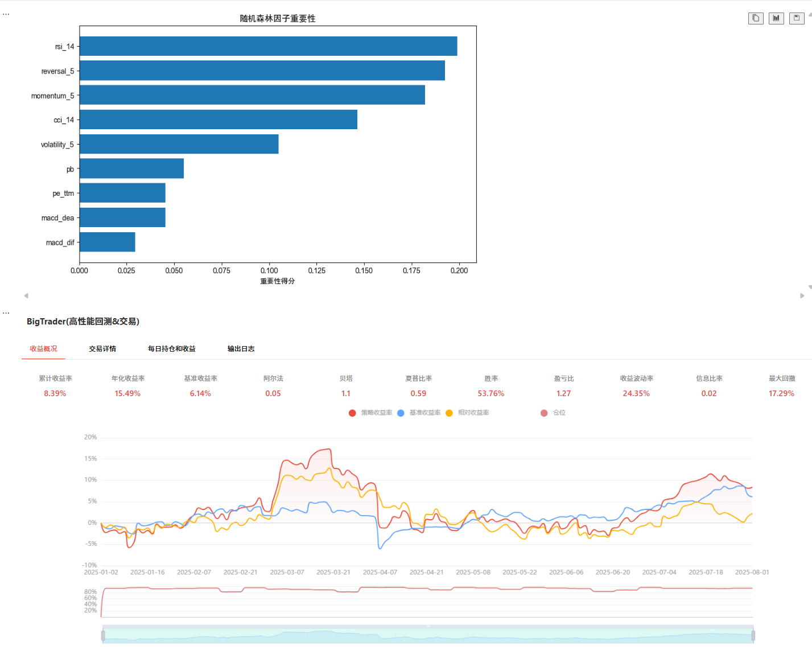Toggle the 基准收益率 series in the legend

419,413
